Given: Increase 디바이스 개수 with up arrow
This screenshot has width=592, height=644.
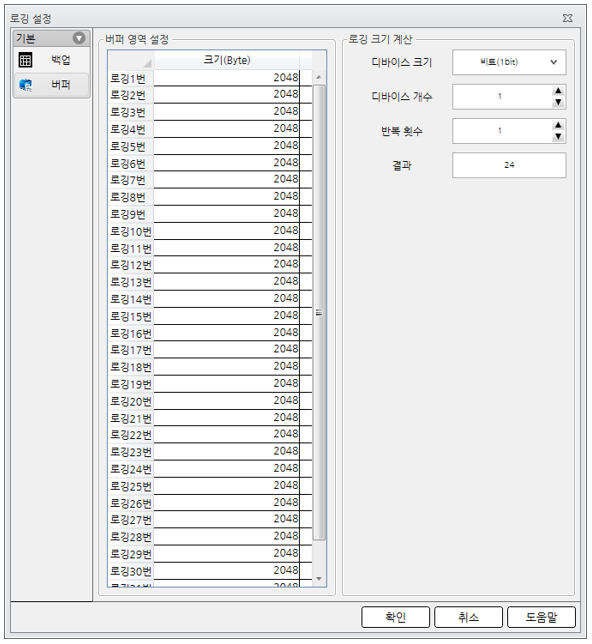Looking at the screenshot, I should pyautogui.click(x=558, y=91).
